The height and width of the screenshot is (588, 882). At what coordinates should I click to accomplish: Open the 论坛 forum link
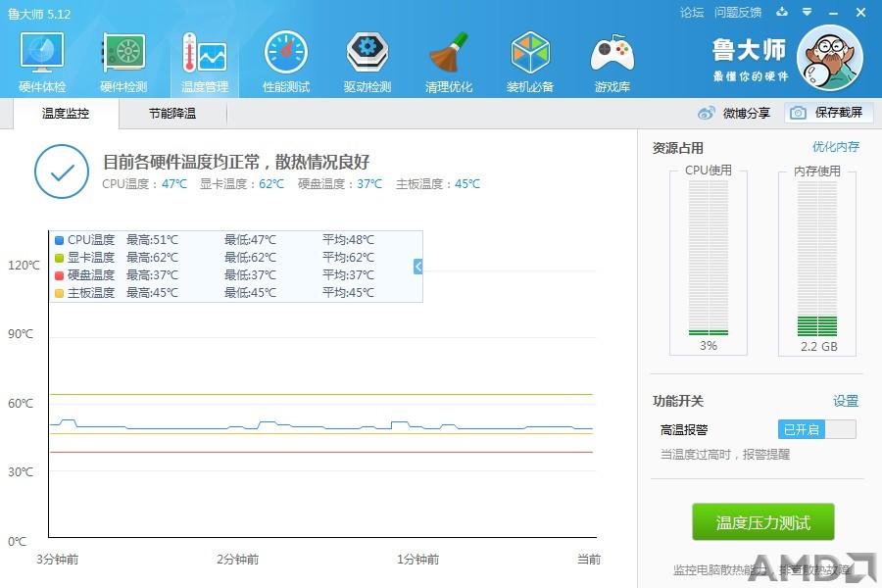click(x=692, y=13)
